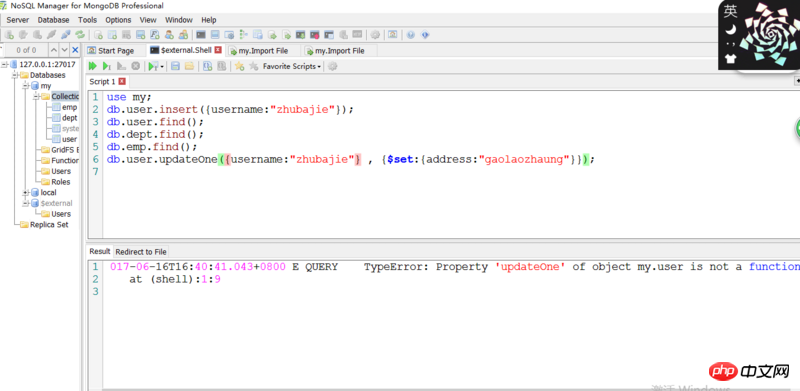Image resolution: width=800 pixels, height=391 pixels.
Task: Close the $external.Shell tab with red X
Action: coord(218,50)
